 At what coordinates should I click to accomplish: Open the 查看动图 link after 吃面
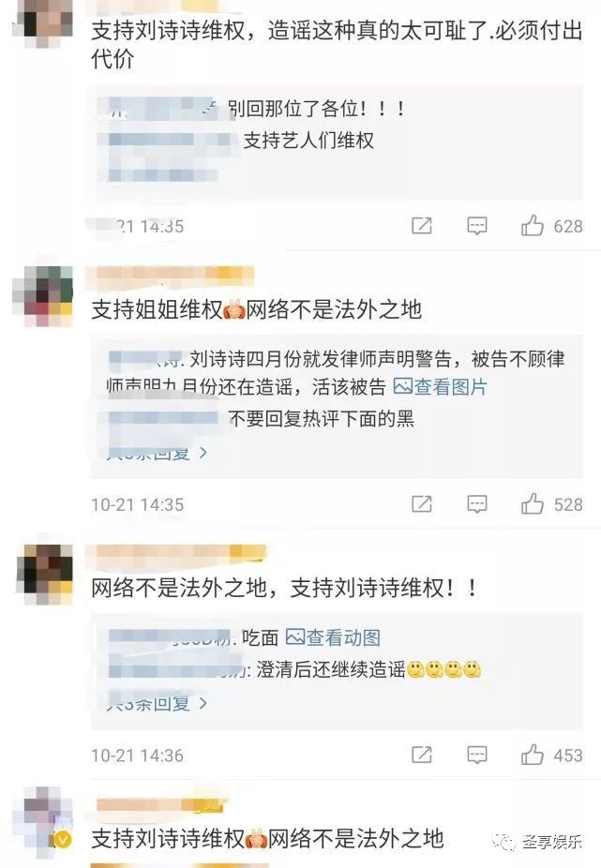pyautogui.click(x=333, y=637)
